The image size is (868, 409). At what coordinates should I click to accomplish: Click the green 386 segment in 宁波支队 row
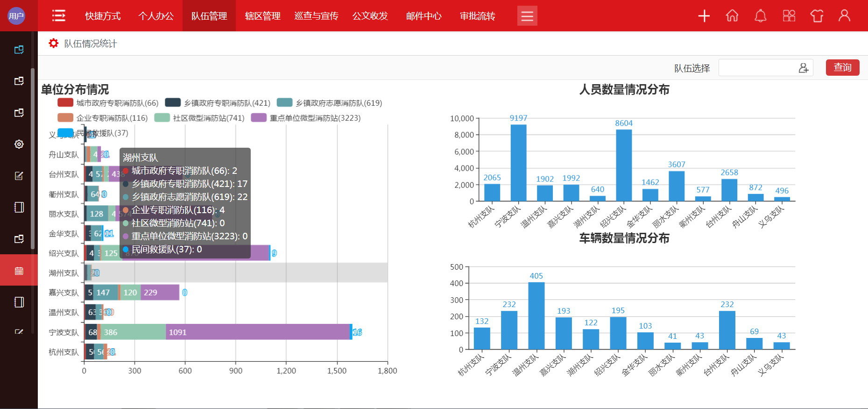point(133,332)
